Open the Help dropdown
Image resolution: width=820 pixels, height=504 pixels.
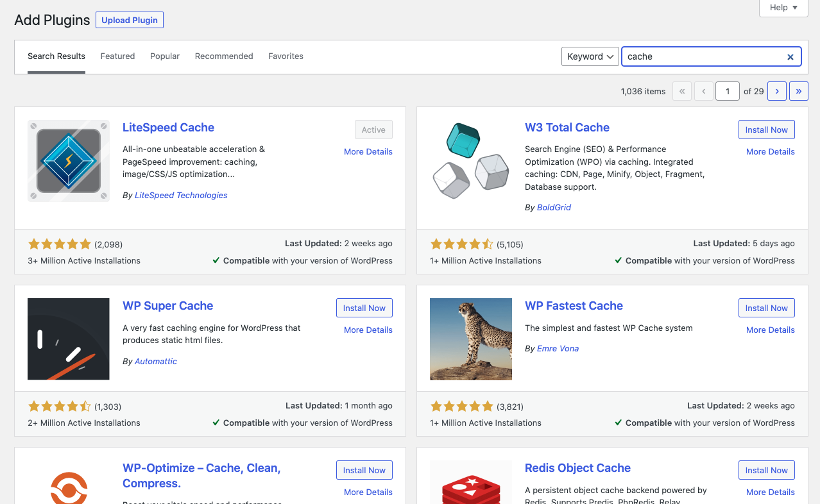click(x=783, y=8)
